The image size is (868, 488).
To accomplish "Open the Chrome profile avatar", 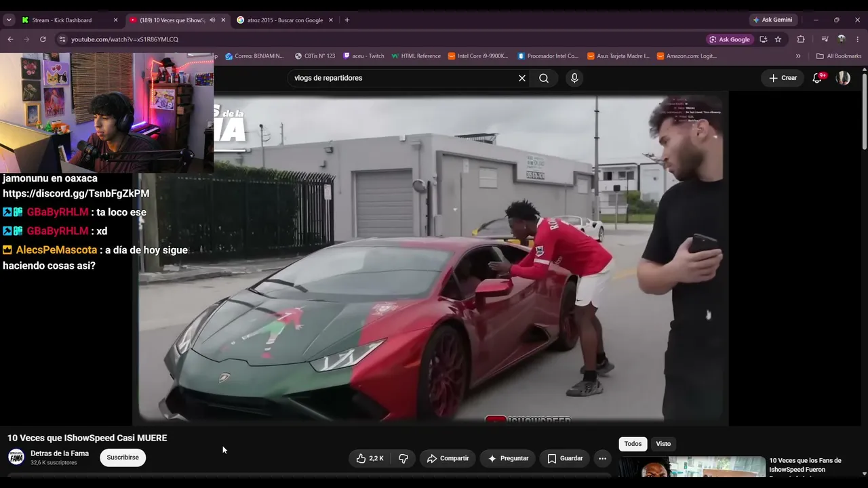I will pyautogui.click(x=842, y=39).
